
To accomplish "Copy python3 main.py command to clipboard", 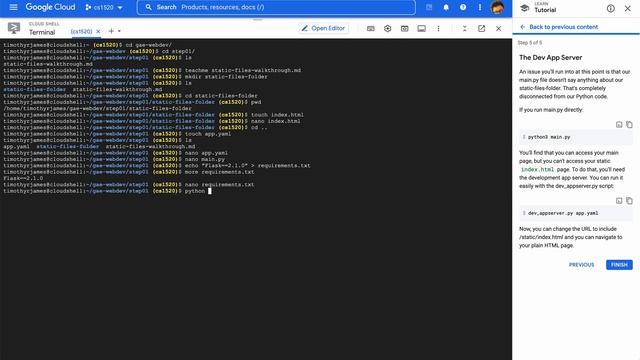I will [x=629, y=124].
